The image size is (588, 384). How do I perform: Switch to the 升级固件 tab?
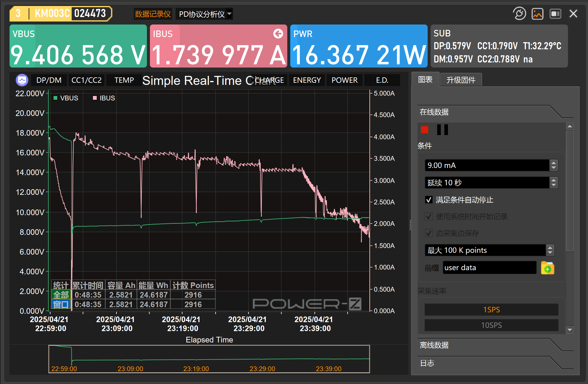pos(460,80)
